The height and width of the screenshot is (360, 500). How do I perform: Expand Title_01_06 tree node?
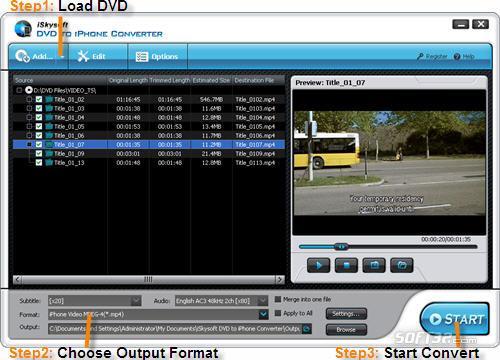(29, 135)
